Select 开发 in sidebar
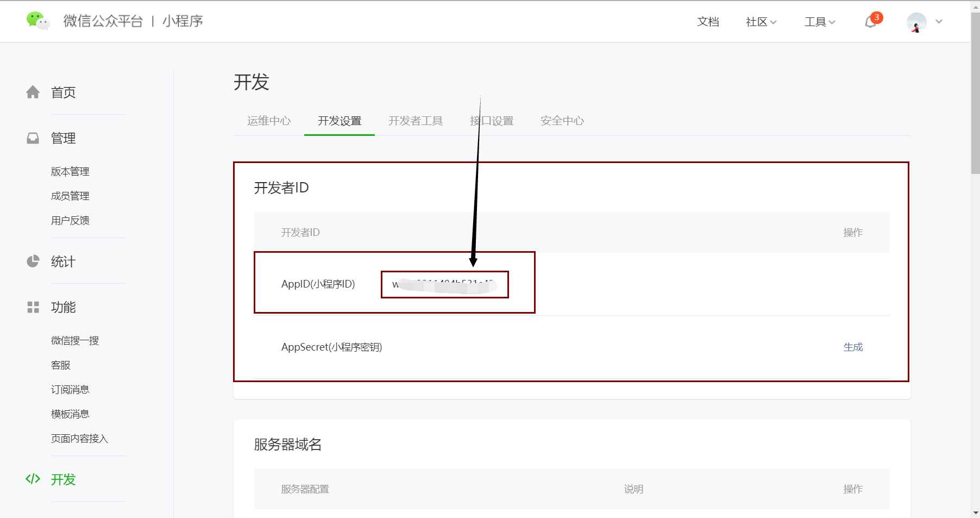The image size is (980, 518). (x=63, y=479)
